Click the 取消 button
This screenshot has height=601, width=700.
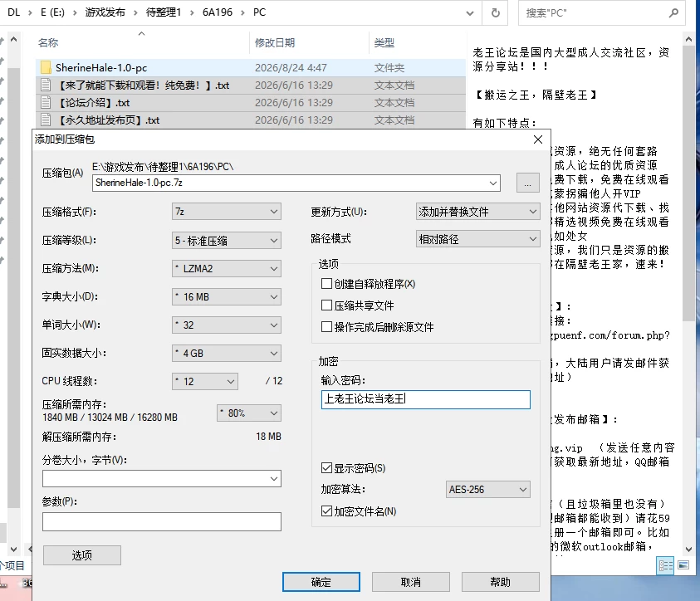click(411, 582)
